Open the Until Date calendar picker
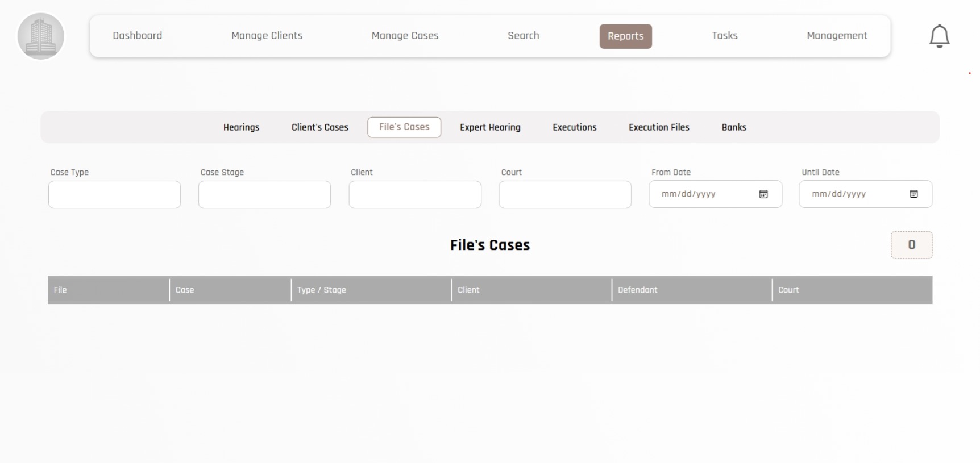The height and width of the screenshot is (463, 980). coord(913,194)
